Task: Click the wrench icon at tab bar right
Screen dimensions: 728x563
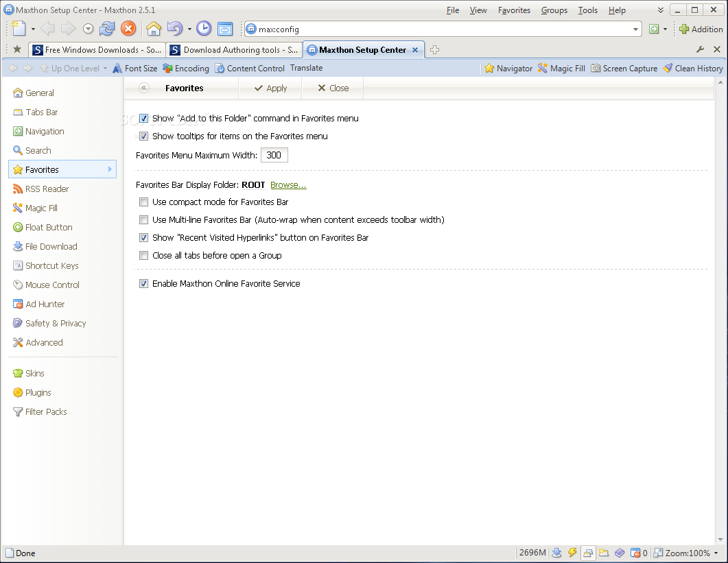Action: (701, 49)
